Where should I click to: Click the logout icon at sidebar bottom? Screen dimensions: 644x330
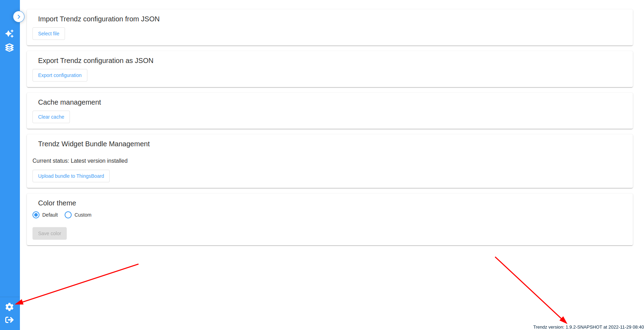9,320
